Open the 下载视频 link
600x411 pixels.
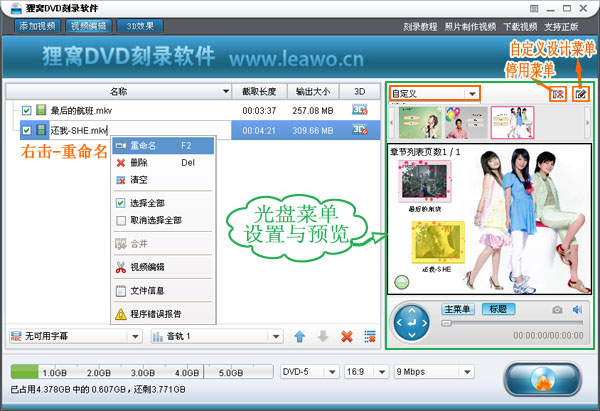click(520, 27)
